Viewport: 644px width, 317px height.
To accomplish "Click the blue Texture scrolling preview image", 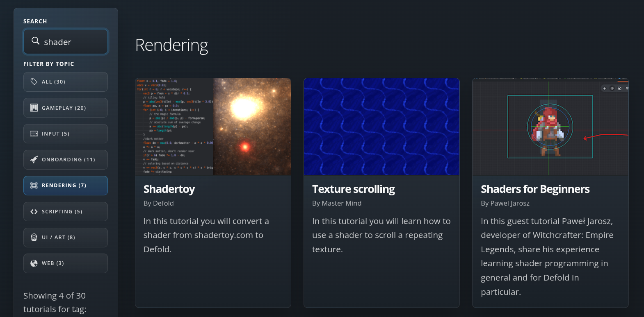I will coord(381,127).
